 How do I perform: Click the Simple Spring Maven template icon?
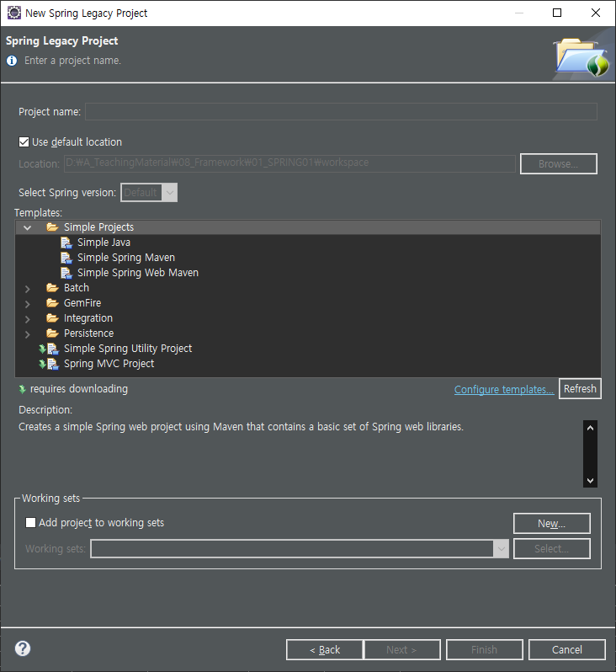coord(66,258)
